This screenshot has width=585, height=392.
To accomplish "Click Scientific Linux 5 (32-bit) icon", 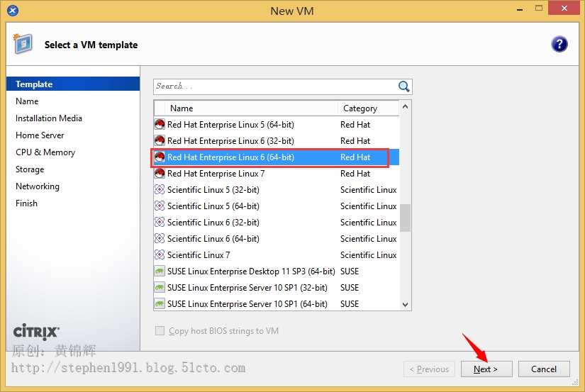I will (160, 189).
